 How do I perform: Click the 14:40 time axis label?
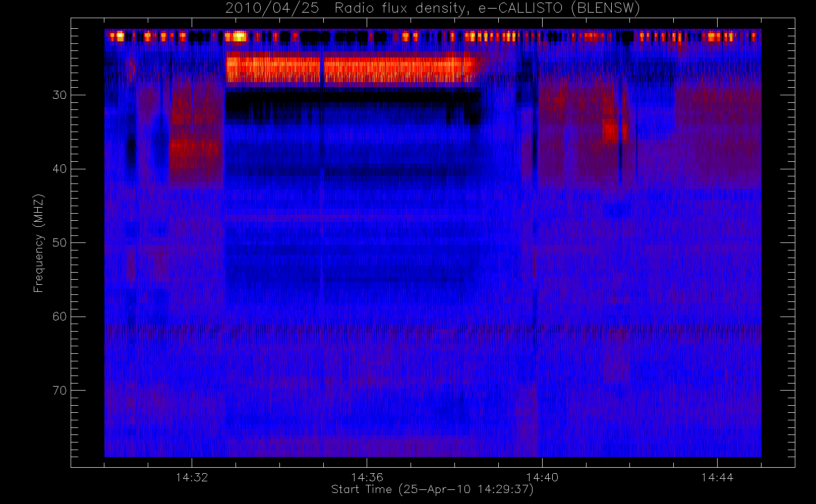[x=542, y=477]
